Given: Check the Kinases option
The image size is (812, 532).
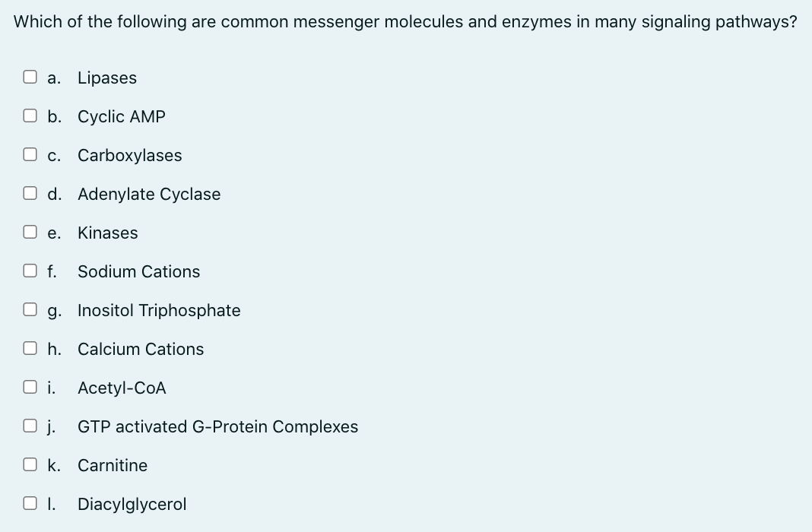Looking at the screenshot, I should [30, 231].
